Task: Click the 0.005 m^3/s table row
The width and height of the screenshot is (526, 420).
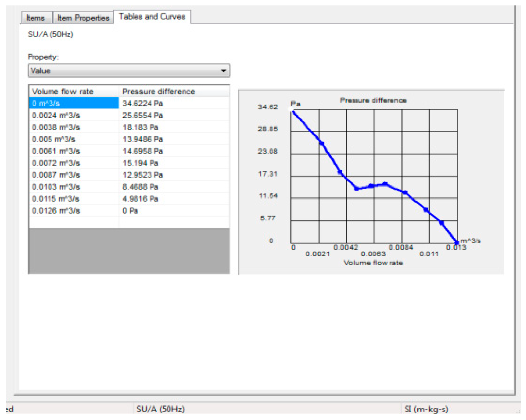Action: [54, 139]
